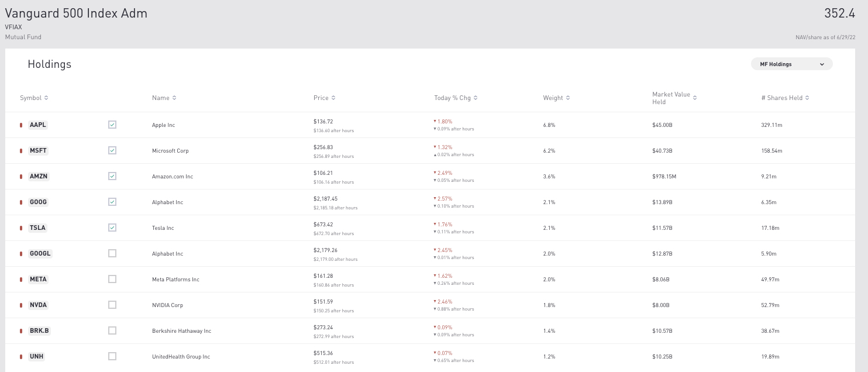Click the AMZN symbol tag

(x=38, y=176)
